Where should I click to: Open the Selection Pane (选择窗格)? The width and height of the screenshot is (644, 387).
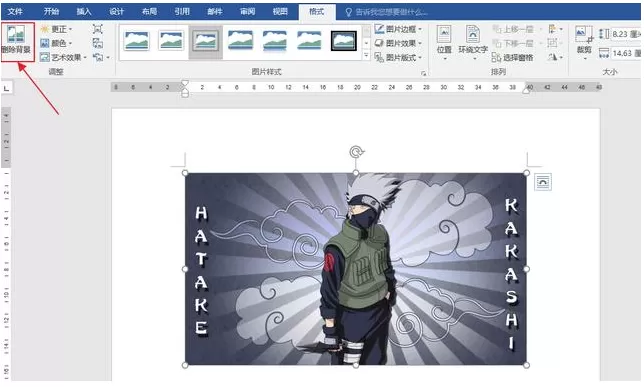coord(513,58)
